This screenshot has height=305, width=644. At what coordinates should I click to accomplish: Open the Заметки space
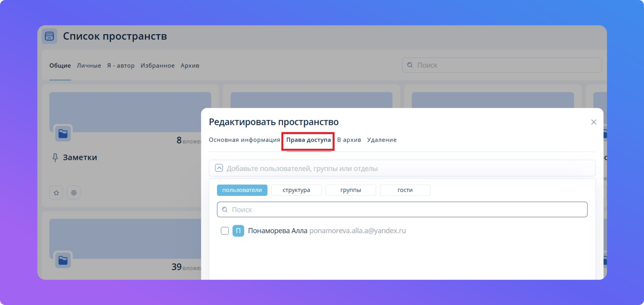(x=80, y=158)
